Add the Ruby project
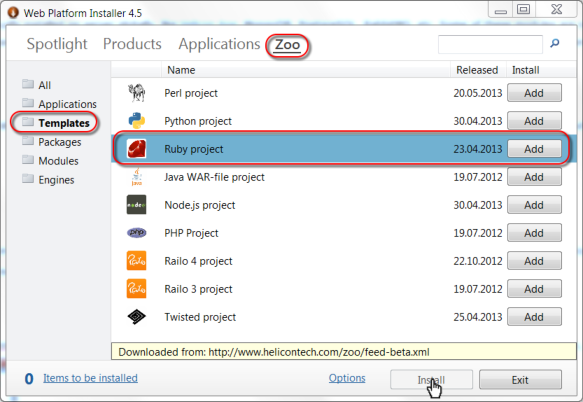The image size is (583, 402). 534,149
